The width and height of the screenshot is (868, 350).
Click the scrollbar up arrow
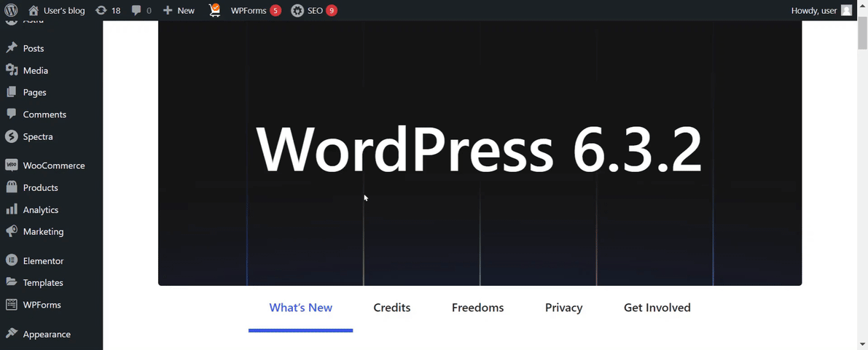click(x=862, y=6)
